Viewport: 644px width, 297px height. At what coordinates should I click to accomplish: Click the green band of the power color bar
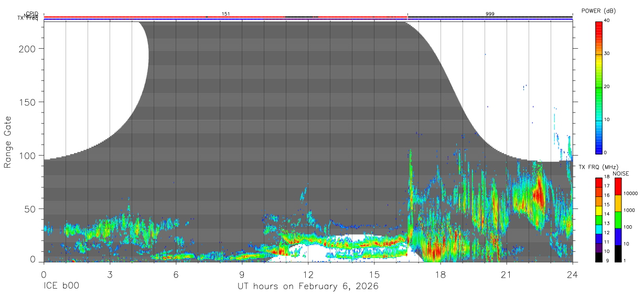point(599,92)
